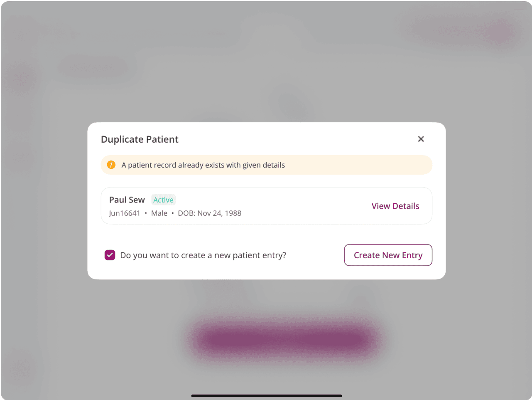Click the patient name Paul Sew

click(x=127, y=200)
